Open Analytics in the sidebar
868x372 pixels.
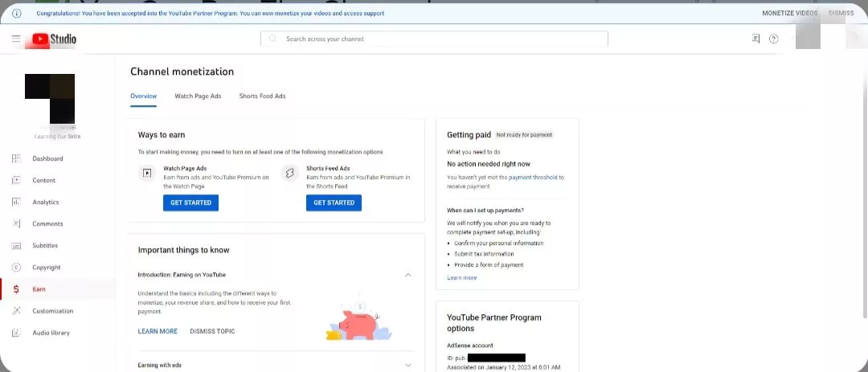point(58,202)
